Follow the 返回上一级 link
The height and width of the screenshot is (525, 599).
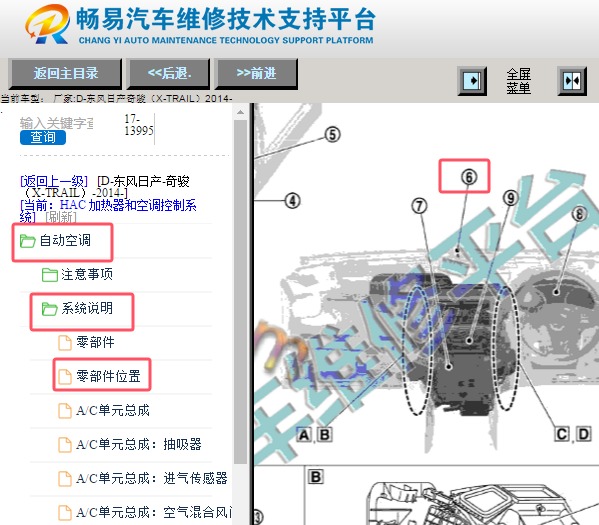pos(54,181)
